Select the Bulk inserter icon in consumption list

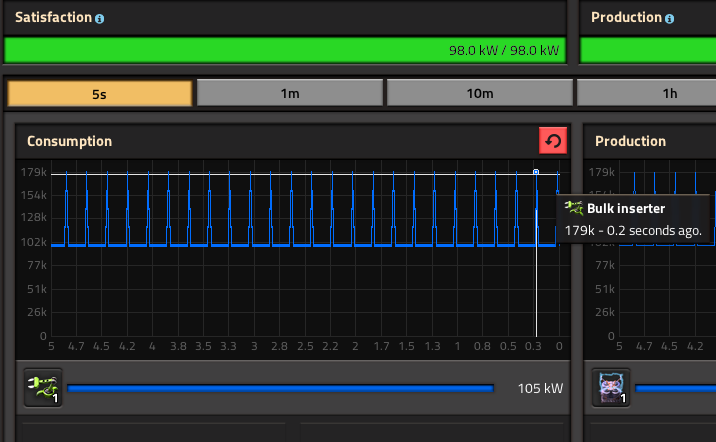tap(43, 388)
